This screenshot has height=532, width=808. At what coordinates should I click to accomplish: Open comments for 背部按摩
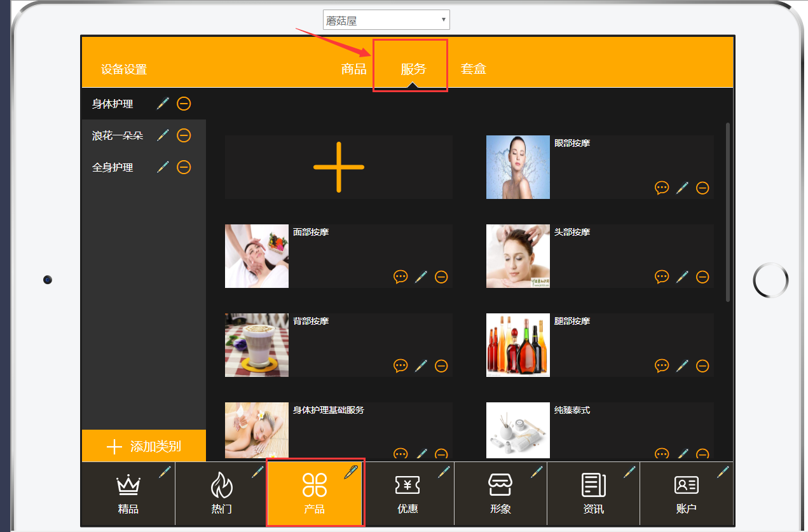(x=401, y=365)
